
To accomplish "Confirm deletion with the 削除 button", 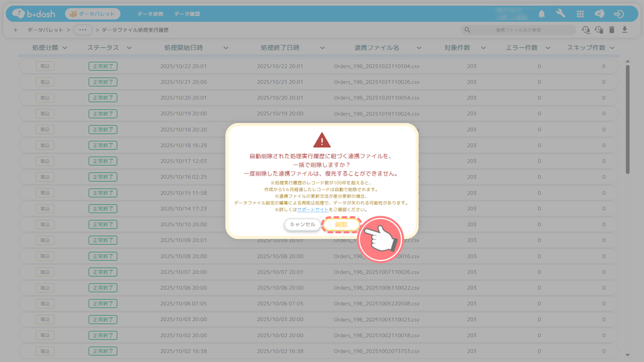I will click(x=341, y=225).
